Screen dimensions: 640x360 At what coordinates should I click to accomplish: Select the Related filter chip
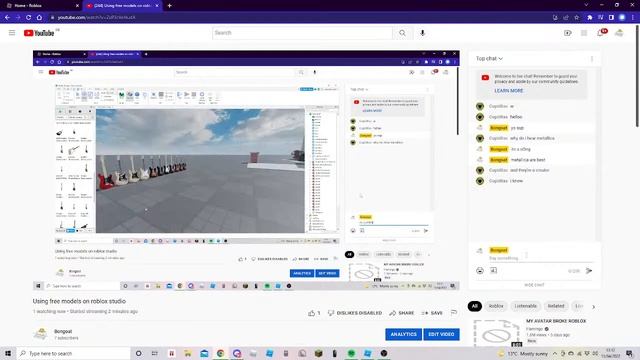[x=556, y=306]
